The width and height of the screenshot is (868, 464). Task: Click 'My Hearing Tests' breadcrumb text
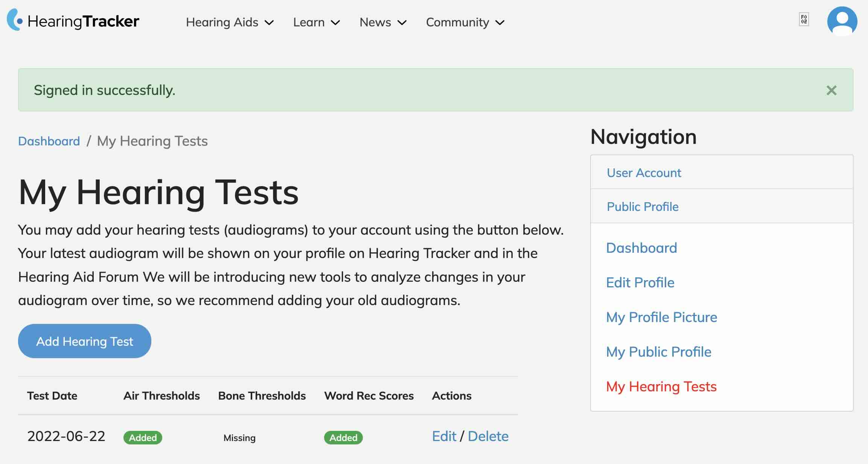[x=152, y=141]
